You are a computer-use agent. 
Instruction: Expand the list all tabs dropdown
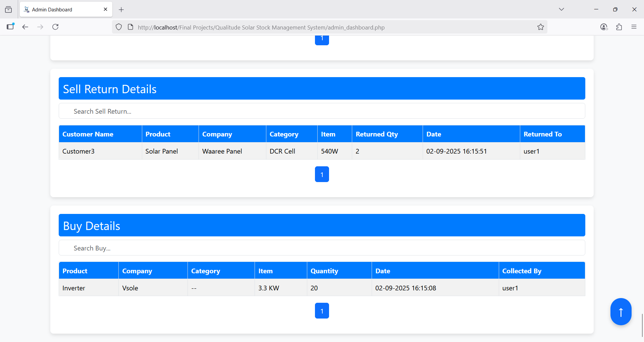tap(561, 9)
